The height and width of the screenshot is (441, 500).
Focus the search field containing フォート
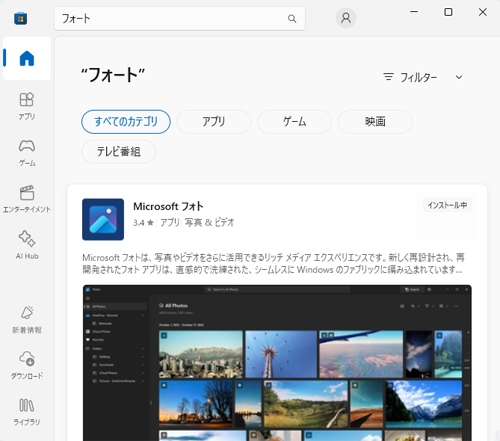click(x=180, y=19)
